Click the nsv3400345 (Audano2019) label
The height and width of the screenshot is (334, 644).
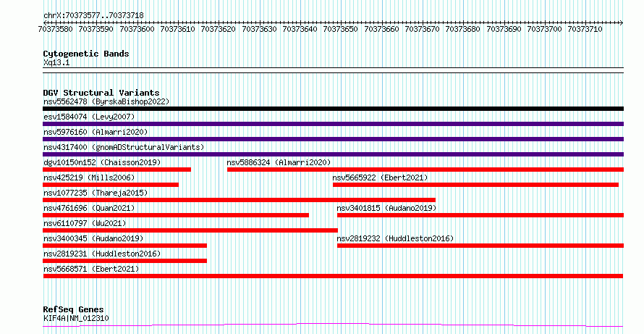point(93,238)
